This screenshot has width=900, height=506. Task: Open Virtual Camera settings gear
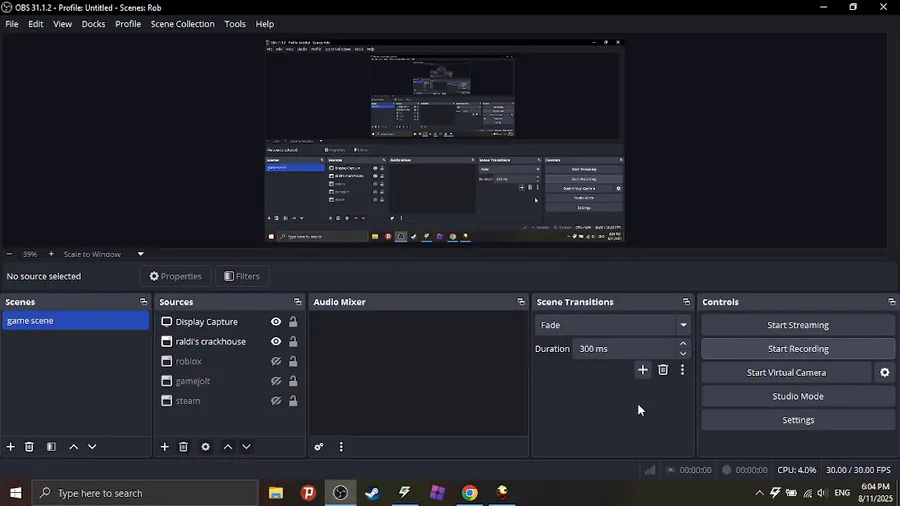[885, 372]
